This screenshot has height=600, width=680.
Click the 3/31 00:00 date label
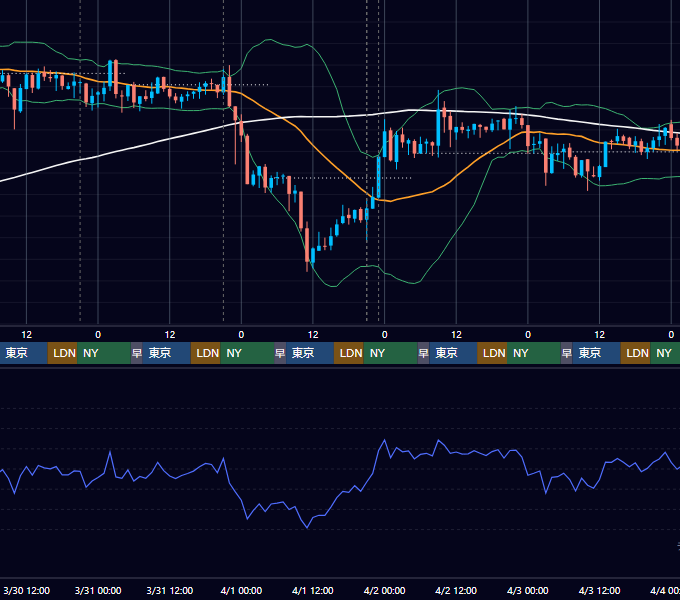click(x=98, y=590)
